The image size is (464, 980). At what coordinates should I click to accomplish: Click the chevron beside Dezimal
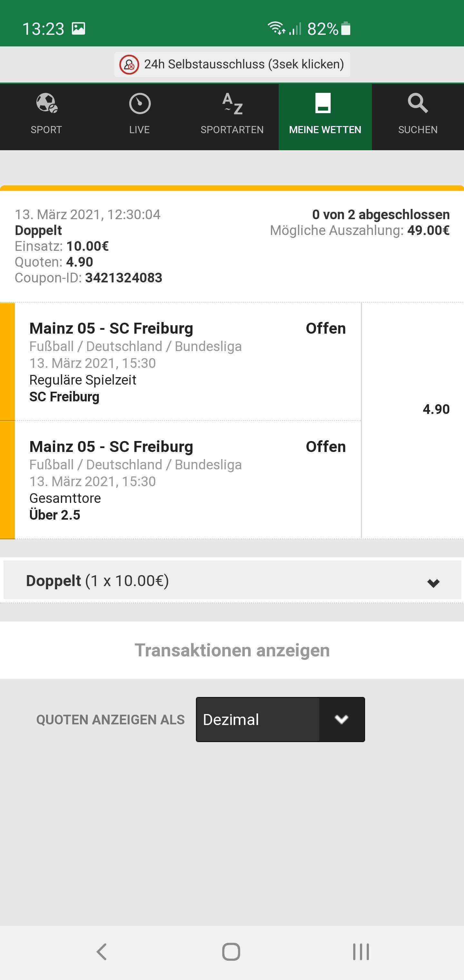pos(342,720)
